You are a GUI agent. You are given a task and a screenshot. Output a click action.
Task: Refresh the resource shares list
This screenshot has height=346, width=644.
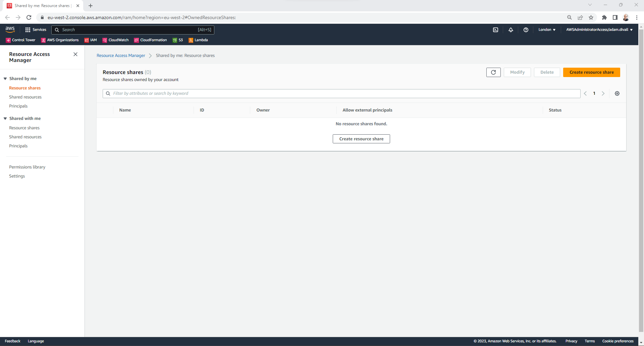point(493,72)
